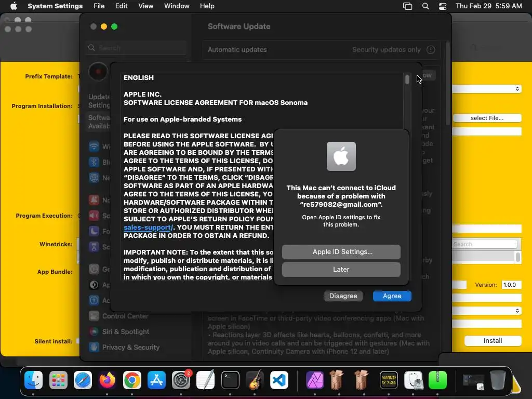Open Notifications via its red bell icon
This screenshot has width=532, height=399.
click(x=94, y=200)
